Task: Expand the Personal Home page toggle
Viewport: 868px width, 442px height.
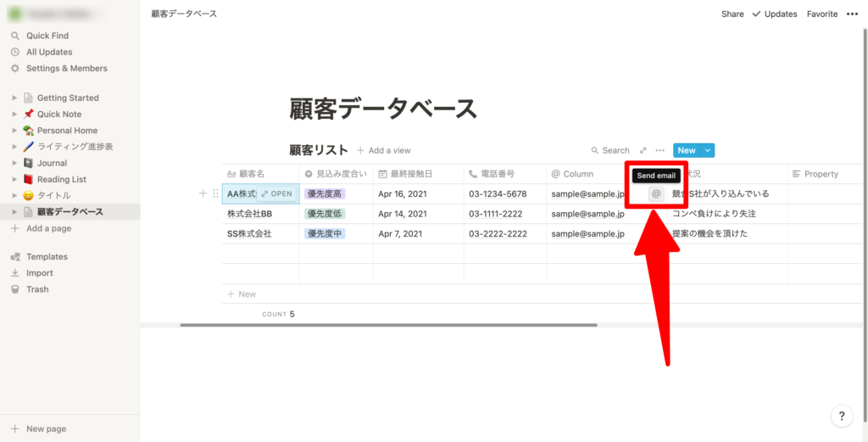Action: coord(15,131)
